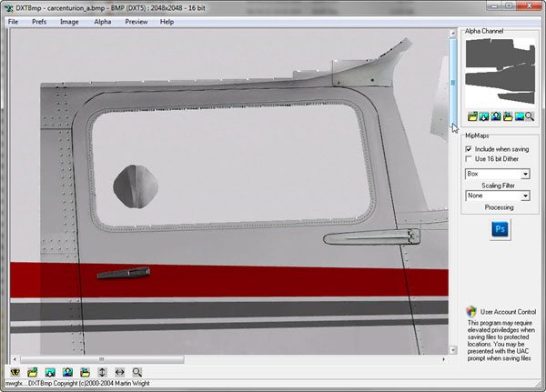Open the Alpha menu
The width and height of the screenshot is (546, 392).
click(102, 21)
